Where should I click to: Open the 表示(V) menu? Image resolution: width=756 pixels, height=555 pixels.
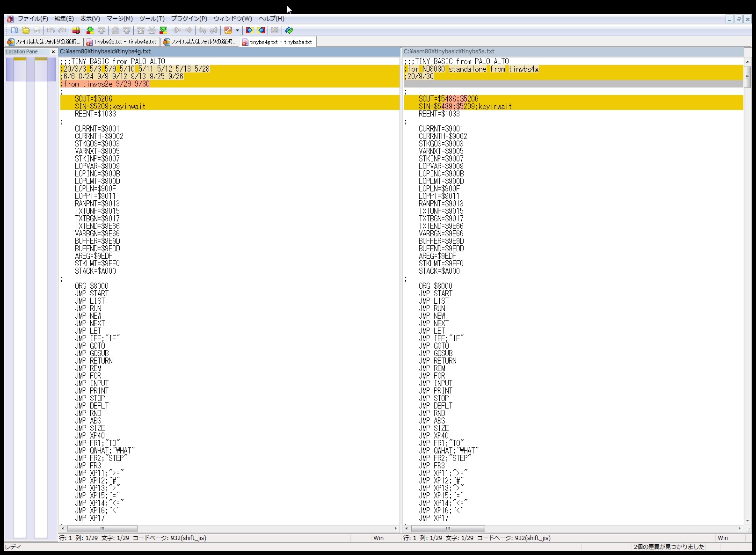click(x=90, y=19)
